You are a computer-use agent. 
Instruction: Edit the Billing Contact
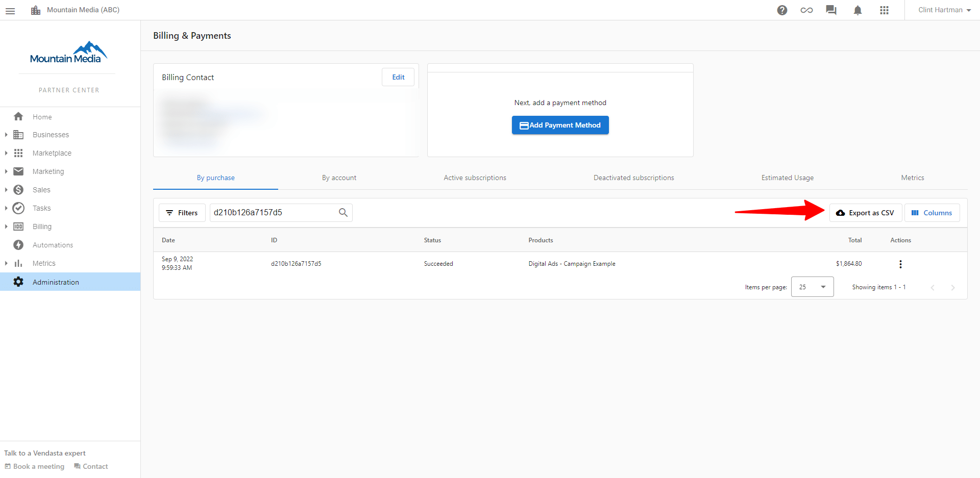pyautogui.click(x=398, y=77)
